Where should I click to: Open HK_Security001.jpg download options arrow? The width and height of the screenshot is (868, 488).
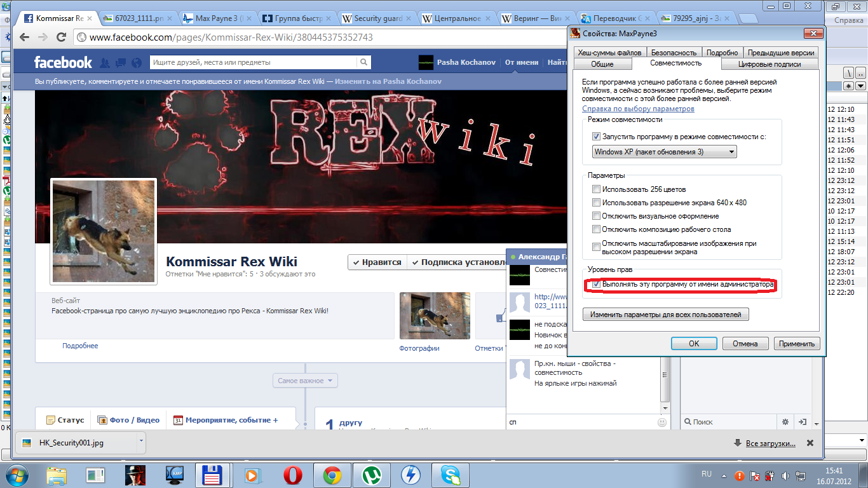point(141,440)
